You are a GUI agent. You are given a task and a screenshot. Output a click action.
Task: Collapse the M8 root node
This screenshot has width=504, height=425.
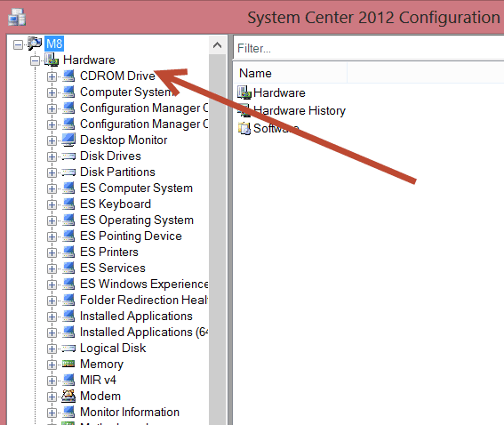click(x=19, y=44)
